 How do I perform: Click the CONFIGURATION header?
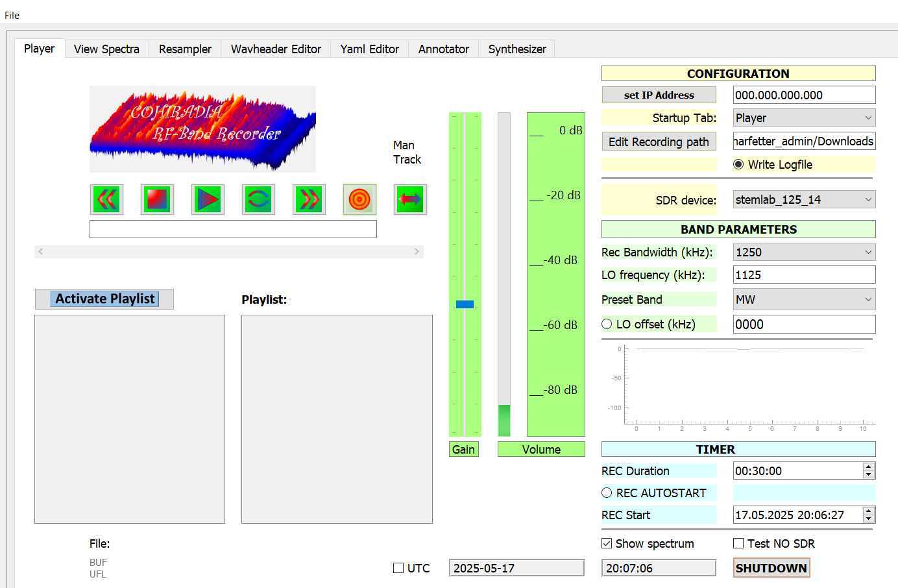738,73
